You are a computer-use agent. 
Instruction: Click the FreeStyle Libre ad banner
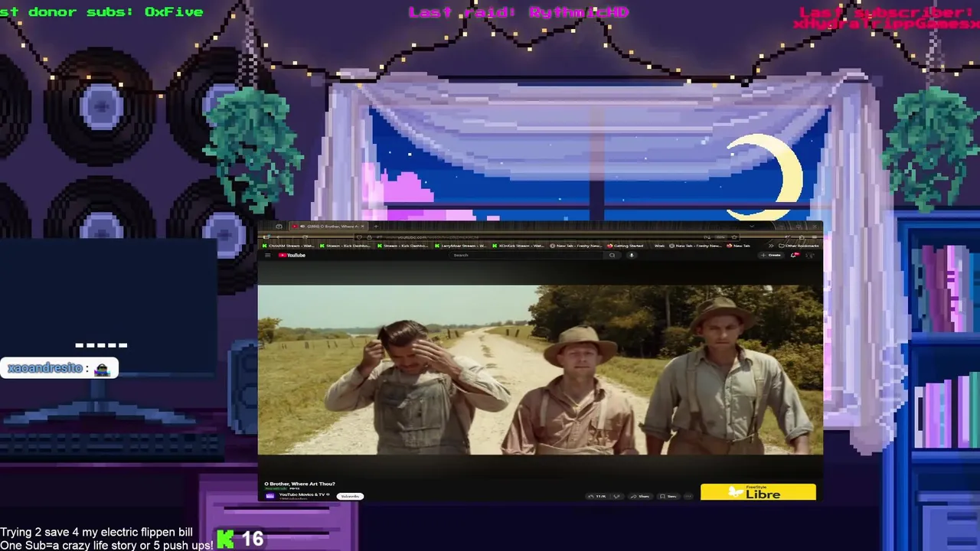pos(758,492)
